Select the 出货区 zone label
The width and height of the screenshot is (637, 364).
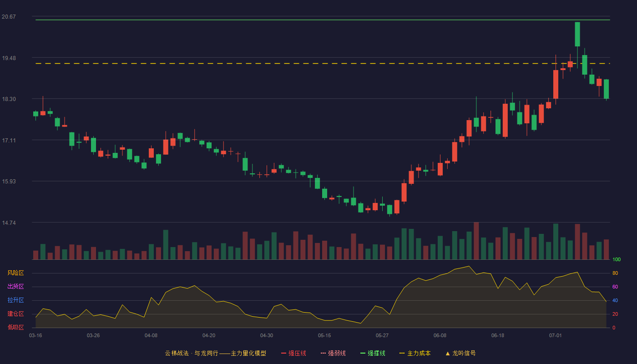(15, 287)
